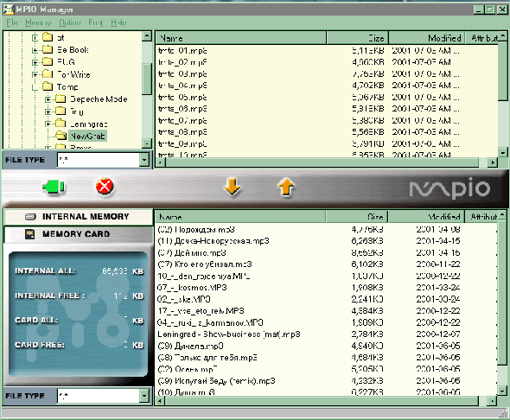Viewport: 510px width, 420px height.
Task: Click the orange download arrow icon
Action: click(x=233, y=187)
